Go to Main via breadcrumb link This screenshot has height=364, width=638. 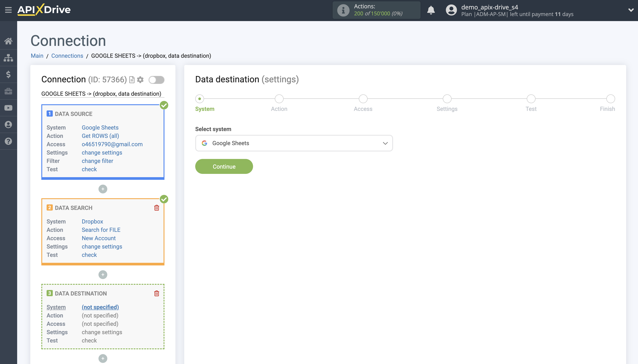pyautogui.click(x=37, y=56)
